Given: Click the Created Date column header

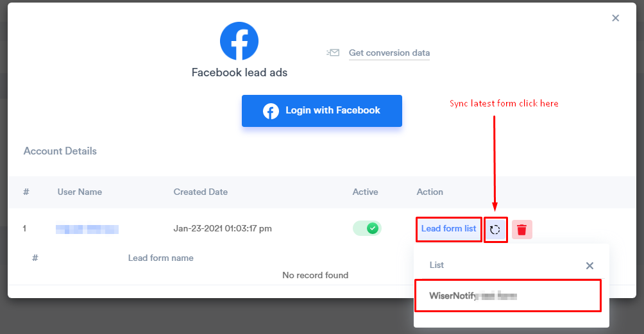Looking at the screenshot, I should coord(200,192).
